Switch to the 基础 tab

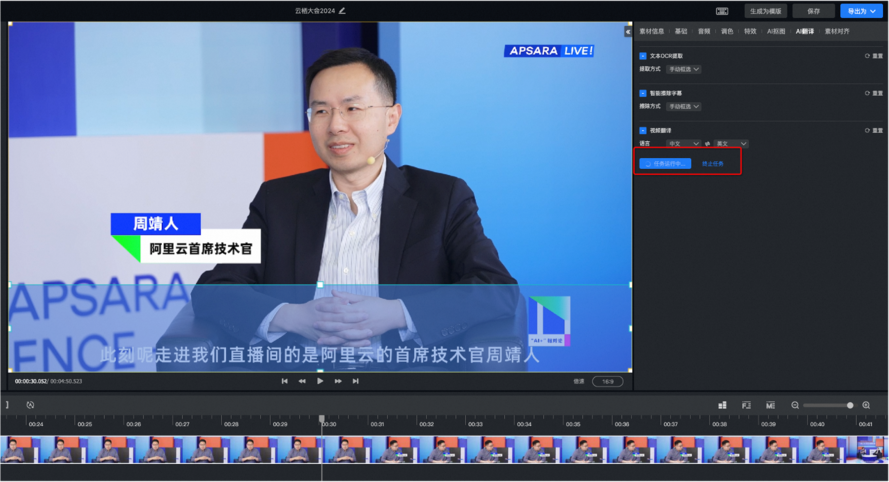coord(681,32)
